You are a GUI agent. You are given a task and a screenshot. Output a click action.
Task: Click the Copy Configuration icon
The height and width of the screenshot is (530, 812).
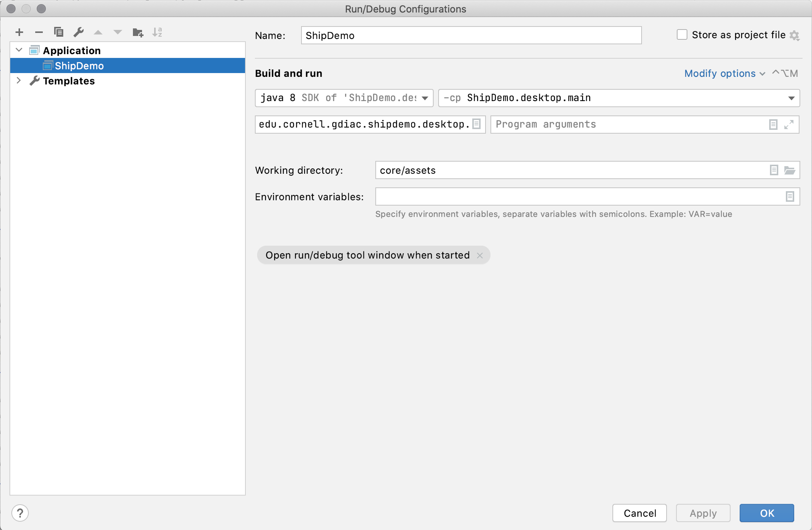pyautogui.click(x=59, y=32)
